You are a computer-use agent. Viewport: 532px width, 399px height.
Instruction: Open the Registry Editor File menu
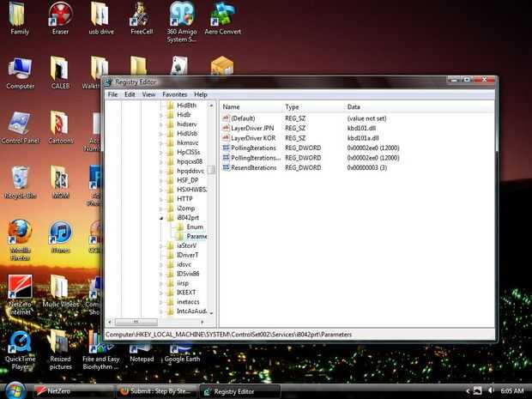(113, 94)
